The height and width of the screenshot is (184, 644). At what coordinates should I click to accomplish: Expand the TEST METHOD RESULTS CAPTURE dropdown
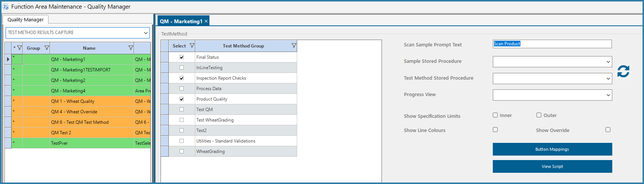pyautogui.click(x=78, y=33)
